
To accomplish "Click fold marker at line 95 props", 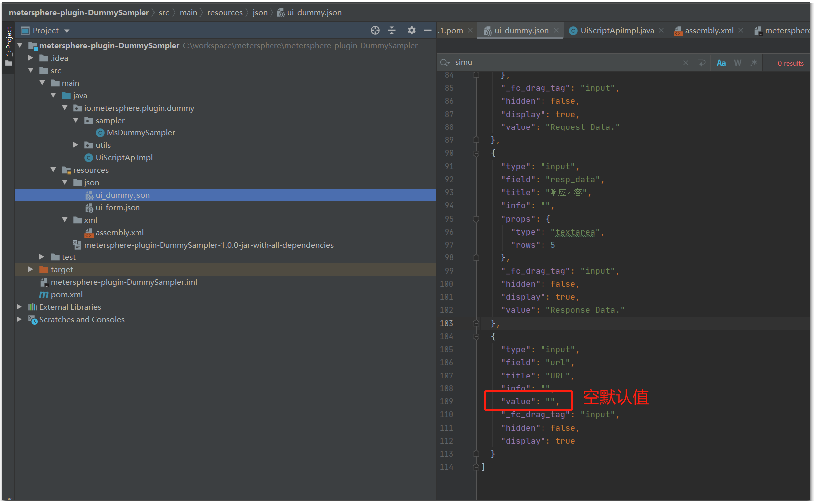I will [x=476, y=219].
